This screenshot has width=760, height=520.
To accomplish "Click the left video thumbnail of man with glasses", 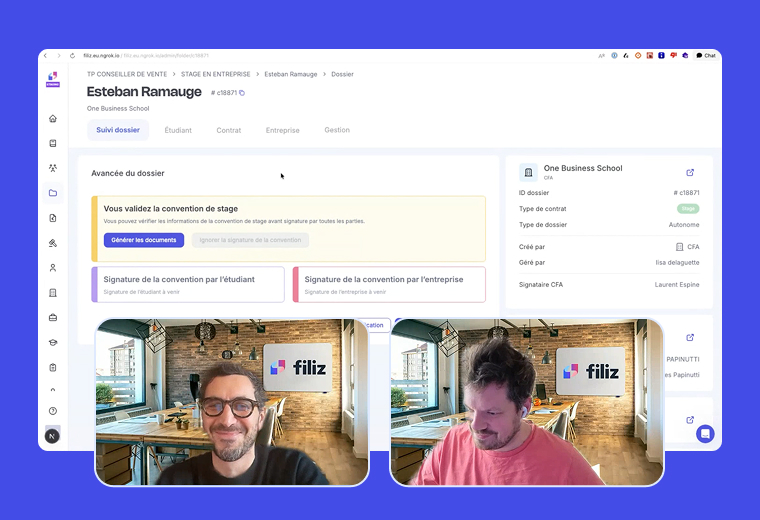I will 232,402.
